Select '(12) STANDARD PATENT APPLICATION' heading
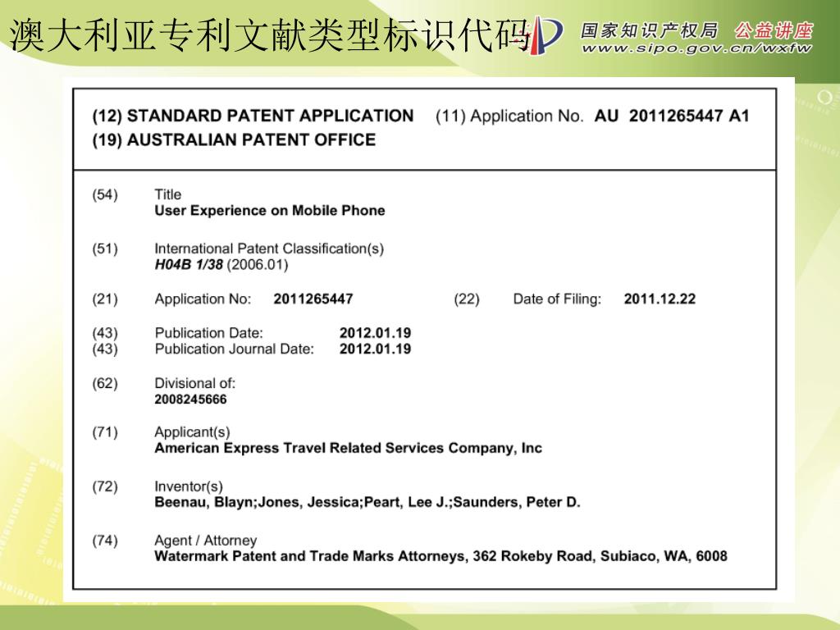 pyautogui.click(x=253, y=116)
